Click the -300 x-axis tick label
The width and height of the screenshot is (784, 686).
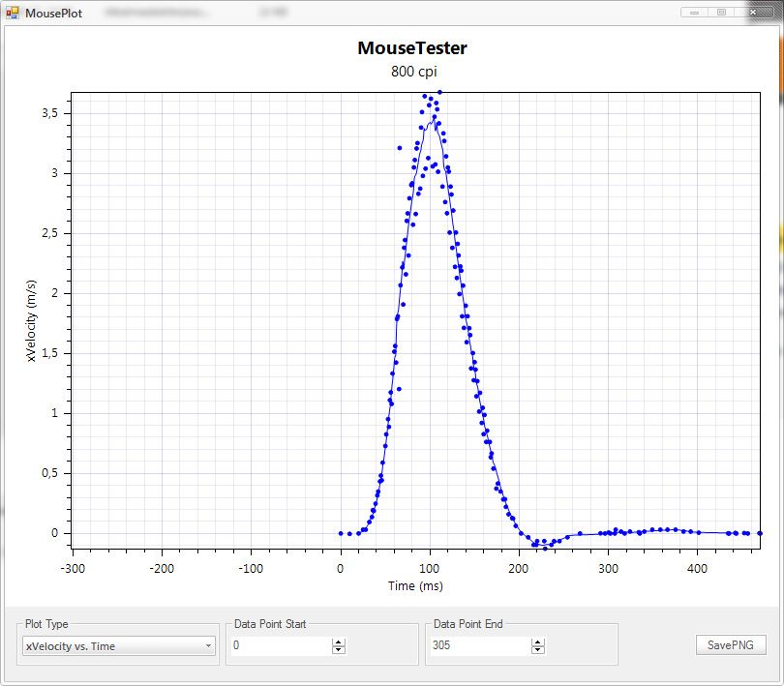click(73, 569)
